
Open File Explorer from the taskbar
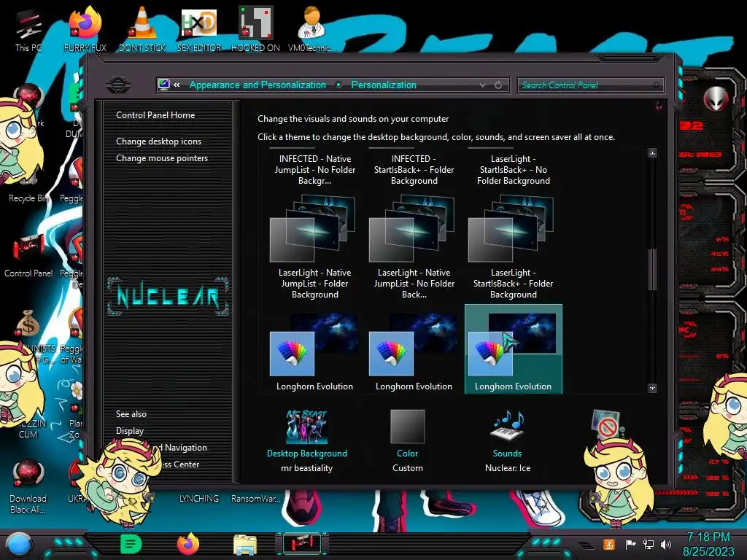245,545
